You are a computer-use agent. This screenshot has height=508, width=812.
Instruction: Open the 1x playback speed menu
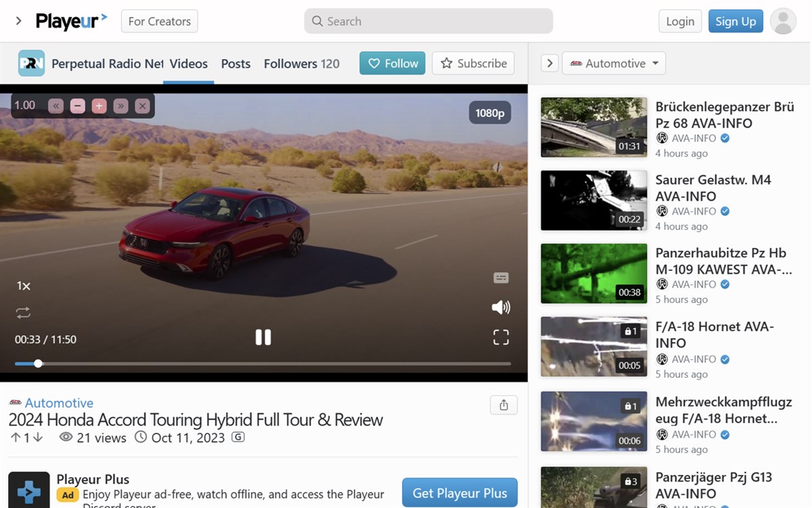click(x=24, y=286)
